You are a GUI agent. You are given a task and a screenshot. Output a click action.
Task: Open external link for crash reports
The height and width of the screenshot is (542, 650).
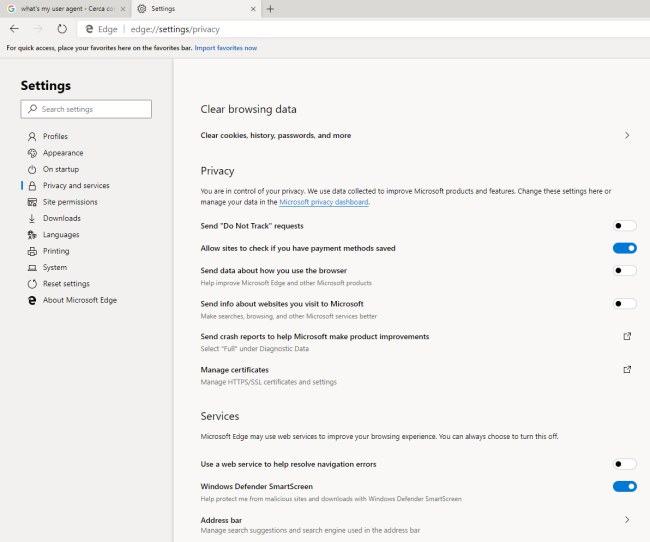[x=627, y=337]
